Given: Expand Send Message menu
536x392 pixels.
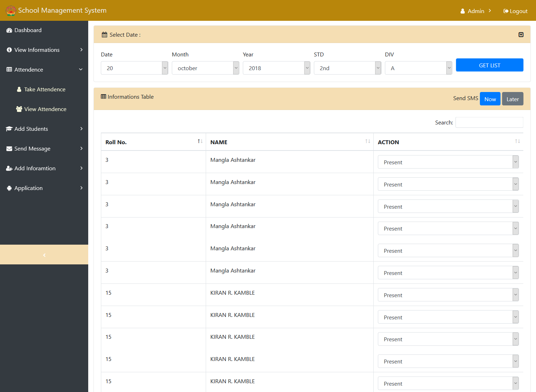Looking at the screenshot, I should [44, 149].
